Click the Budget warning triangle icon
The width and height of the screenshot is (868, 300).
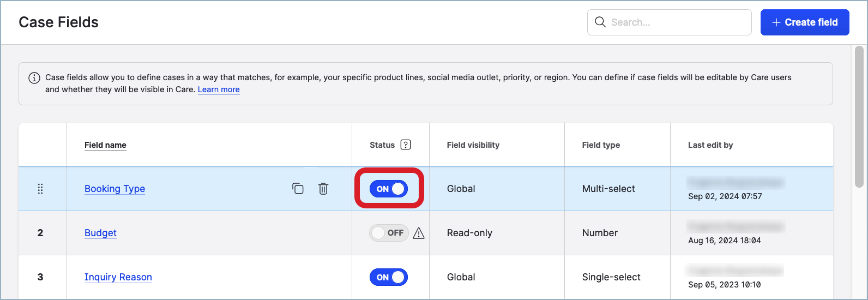(x=419, y=233)
